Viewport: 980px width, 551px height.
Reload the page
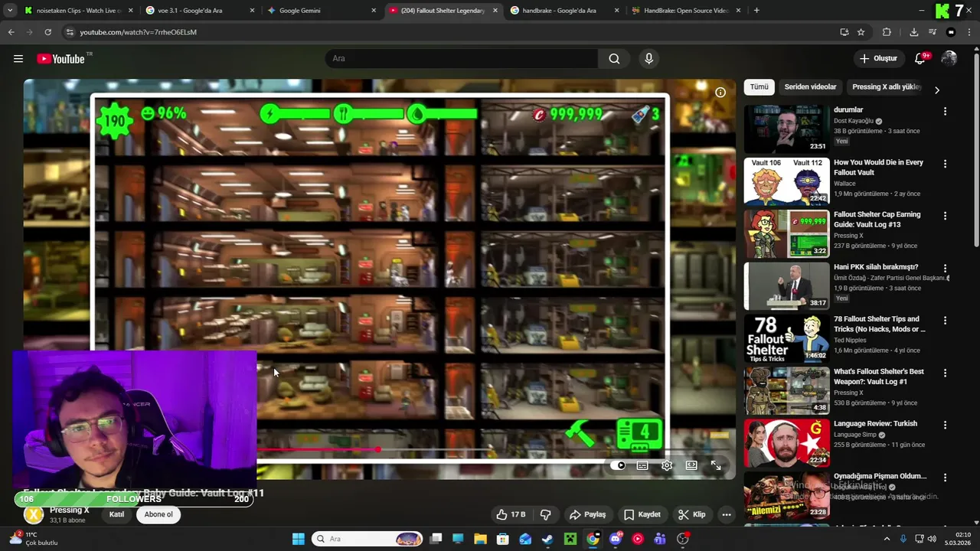pos(47,32)
